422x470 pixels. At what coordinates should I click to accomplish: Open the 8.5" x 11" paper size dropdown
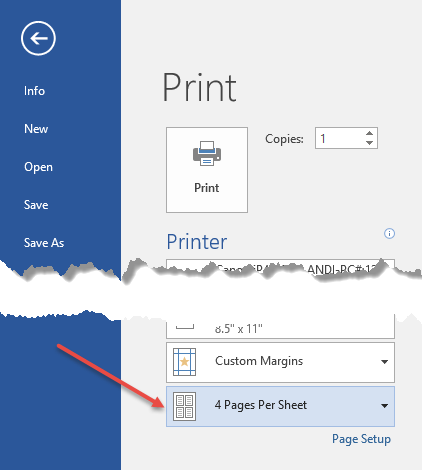point(280,326)
